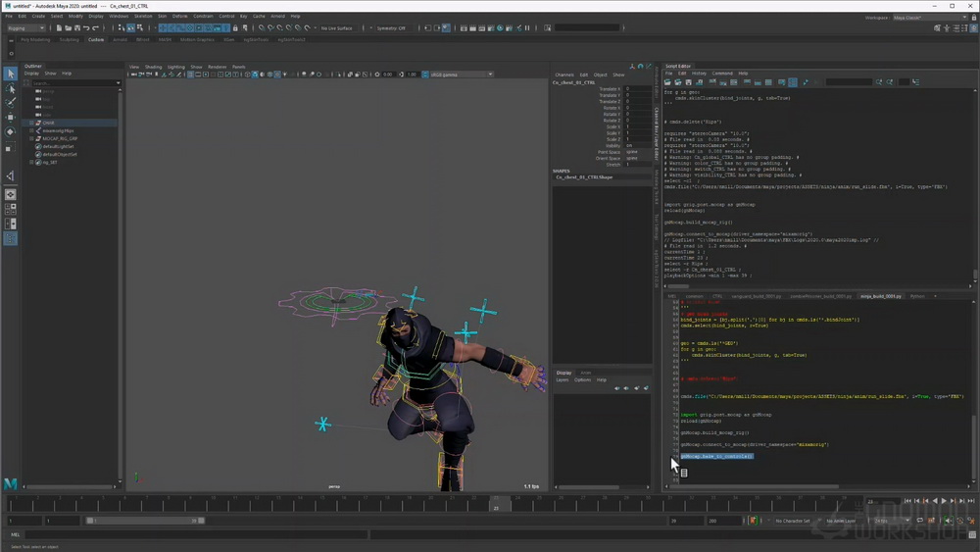Click the range slider bar
980x552 pixels.
click(145, 520)
